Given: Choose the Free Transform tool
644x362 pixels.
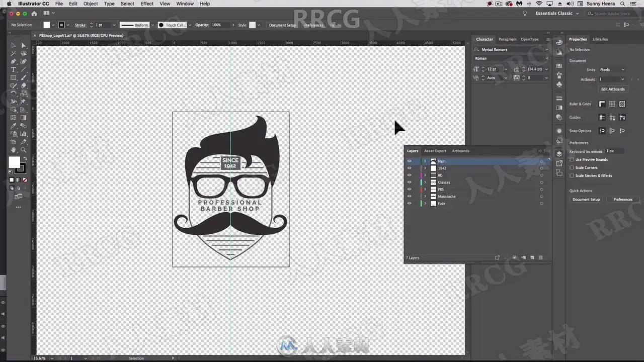Looking at the screenshot, I should 23,102.
